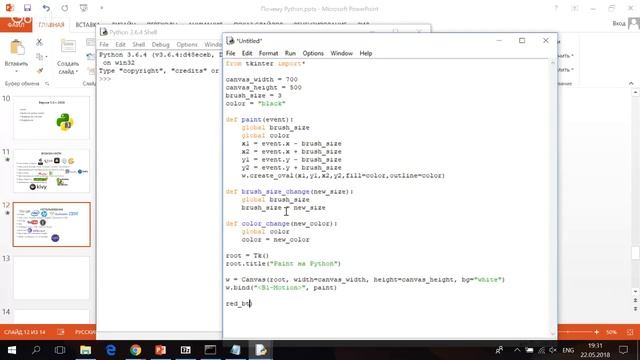Open Help menu in Untitled editor
Screen dimensions: 640x360
click(x=366, y=53)
